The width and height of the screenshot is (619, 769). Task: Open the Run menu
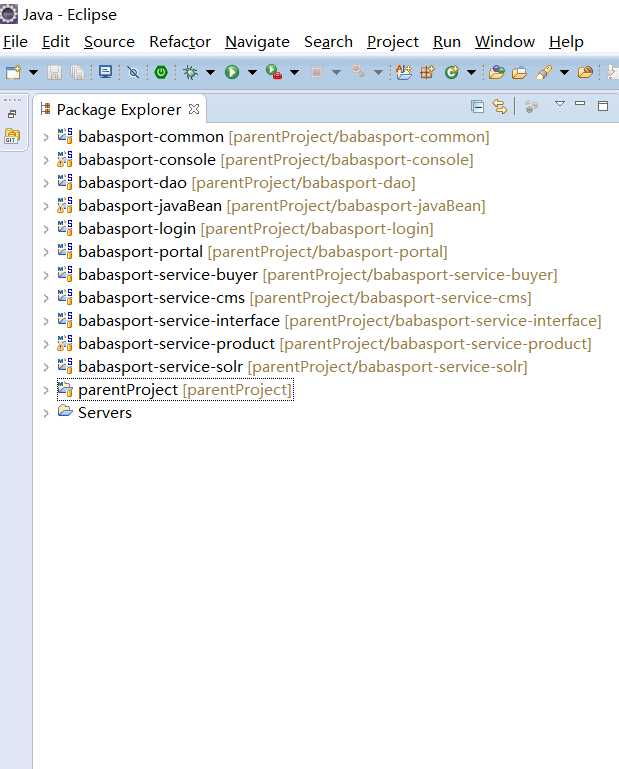446,42
